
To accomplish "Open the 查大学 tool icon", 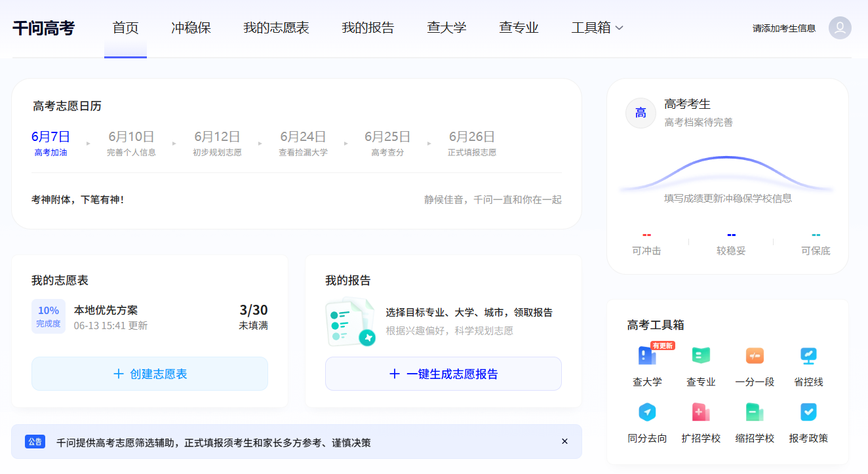I will click(x=647, y=356).
